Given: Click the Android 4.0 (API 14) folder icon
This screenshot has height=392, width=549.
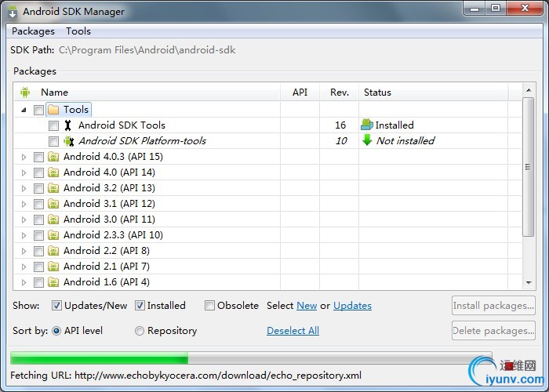Looking at the screenshot, I should [x=53, y=172].
